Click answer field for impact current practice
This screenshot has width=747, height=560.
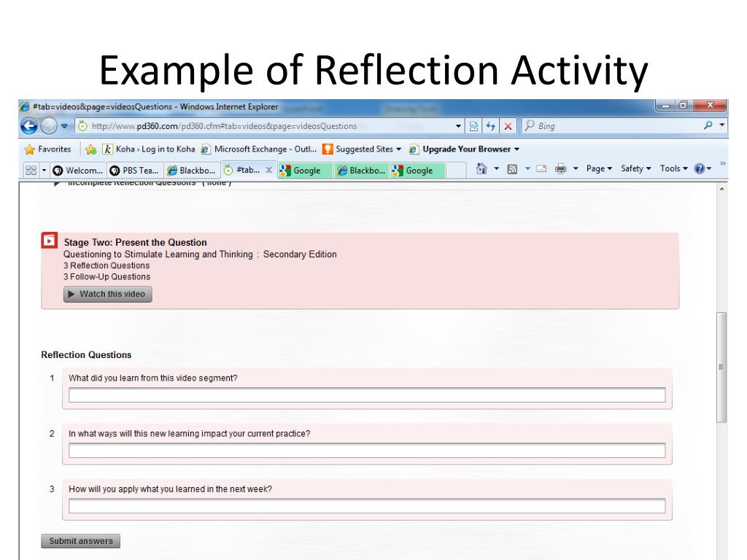tap(367, 451)
